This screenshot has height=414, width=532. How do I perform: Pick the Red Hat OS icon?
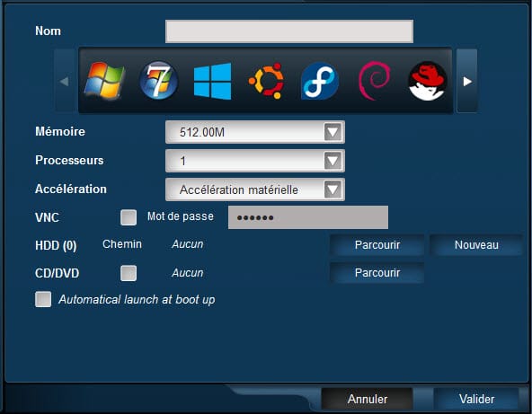pyautogui.click(x=428, y=81)
